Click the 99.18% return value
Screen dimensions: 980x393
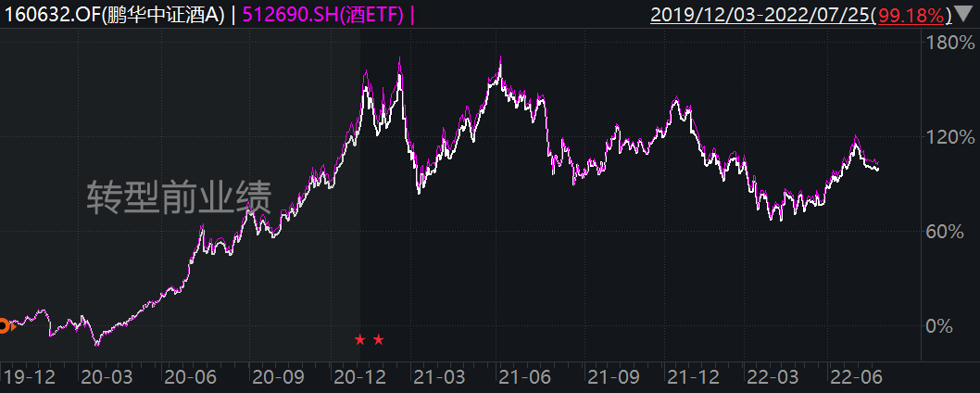pyautogui.click(x=911, y=15)
